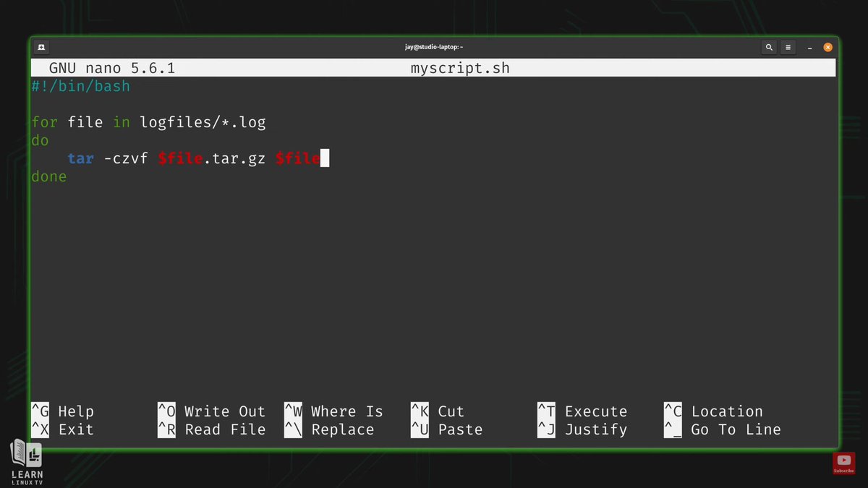Click the myscript.sh filename in nano header
Viewport: 868px width, 488px height.
[x=460, y=68]
